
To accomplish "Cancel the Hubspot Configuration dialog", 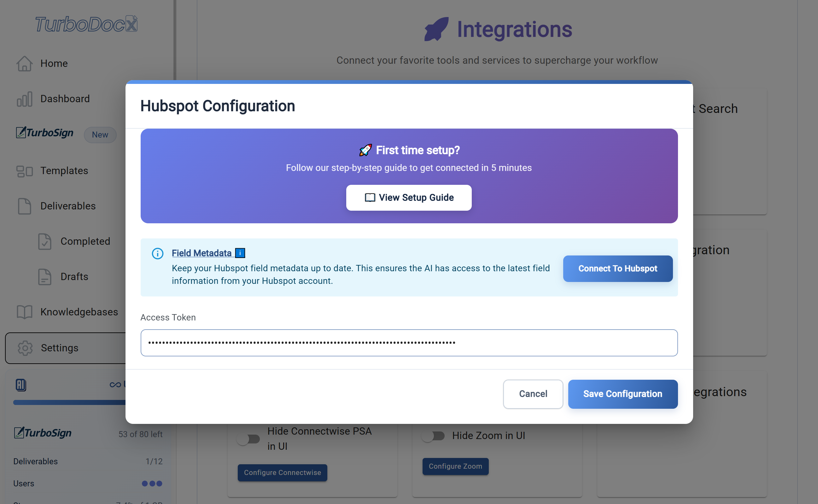I will click(x=533, y=394).
